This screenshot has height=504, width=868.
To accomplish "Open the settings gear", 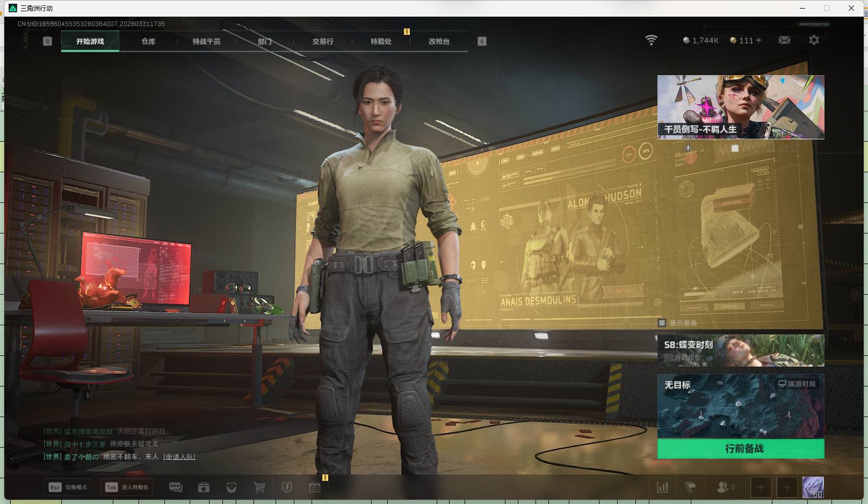I will pyautogui.click(x=814, y=40).
